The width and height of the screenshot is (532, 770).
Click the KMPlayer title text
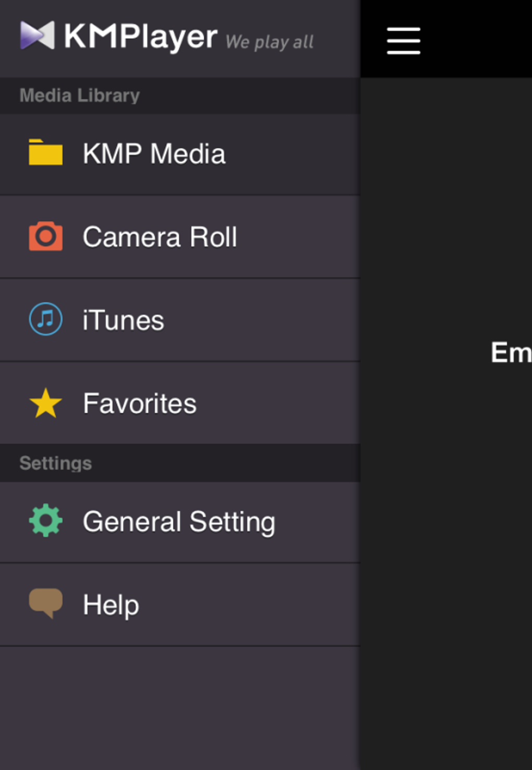[x=140, y=37]
